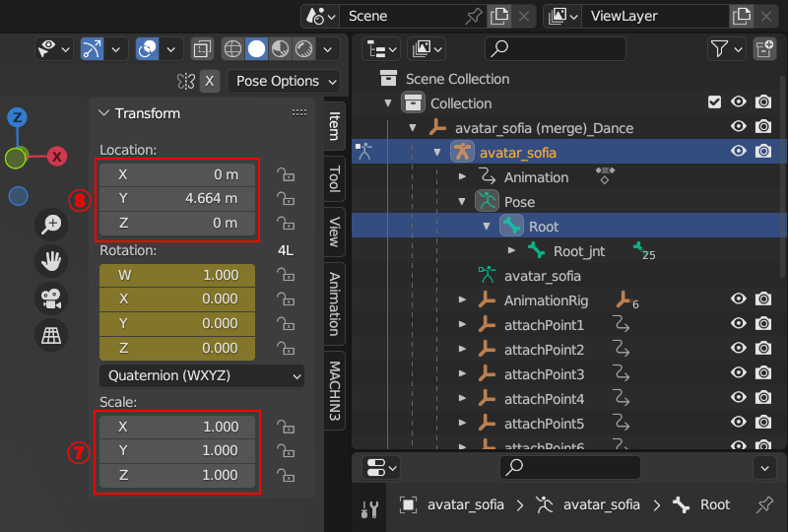This screenshot has height=532, width=788.
Task: Hide avatar_sofia with the eye icon
Action: (739, 152)
